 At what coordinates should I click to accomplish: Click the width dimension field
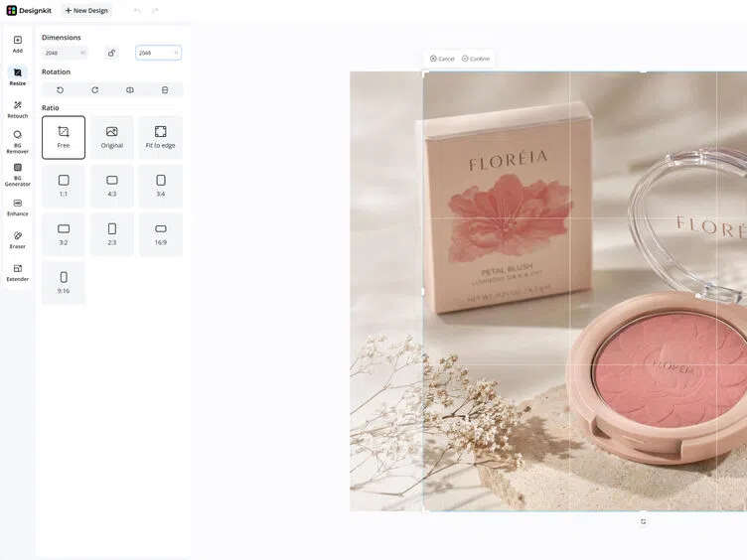click(65, 53)
